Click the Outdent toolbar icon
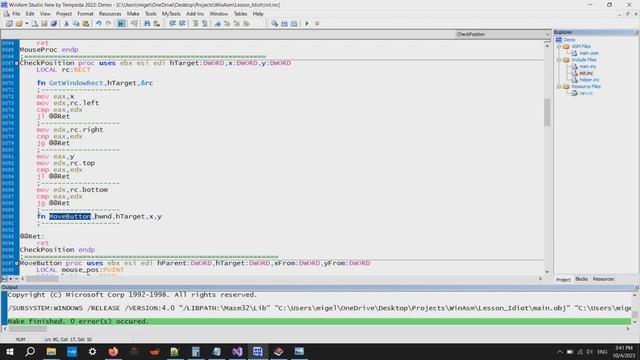Viewport: 640px width, 360px height. (182, 24)
